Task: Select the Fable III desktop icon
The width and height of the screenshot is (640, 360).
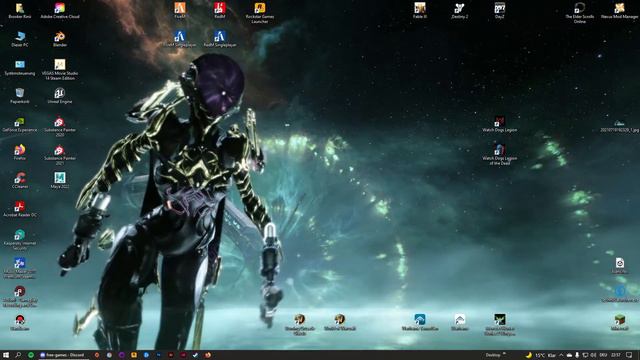Action: (420, 11)
